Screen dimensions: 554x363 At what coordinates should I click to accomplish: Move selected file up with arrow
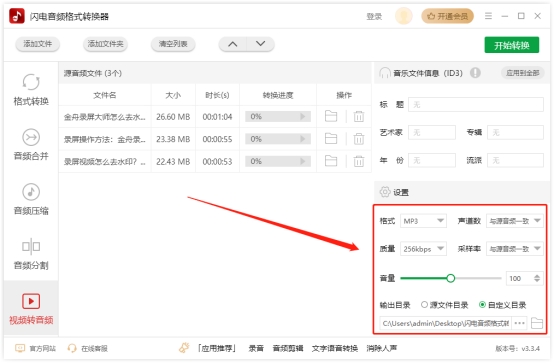(x=232, y=44)
